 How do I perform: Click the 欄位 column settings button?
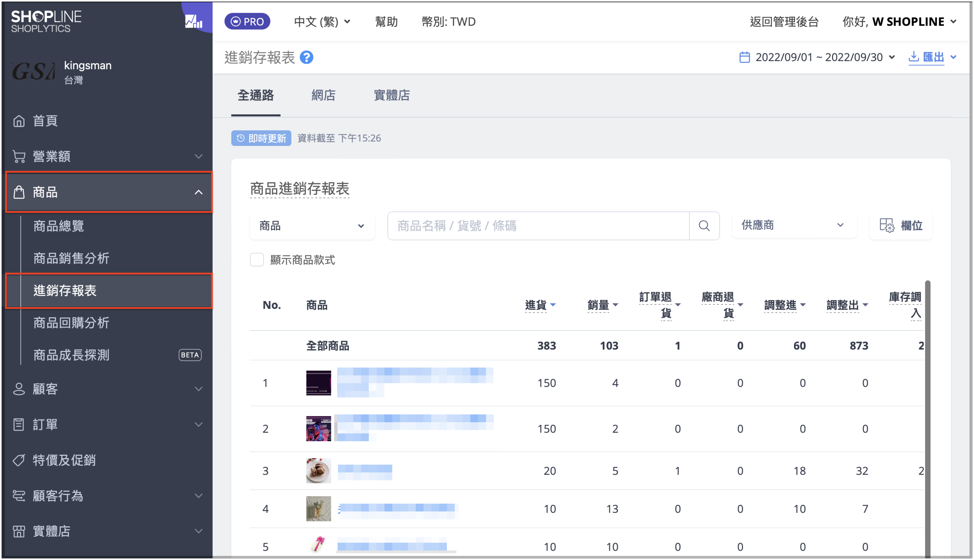901,225
